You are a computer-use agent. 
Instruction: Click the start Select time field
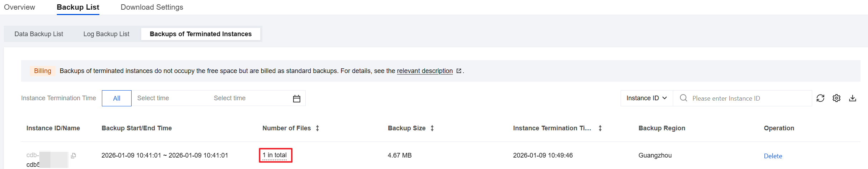click(x=153, y=98)
